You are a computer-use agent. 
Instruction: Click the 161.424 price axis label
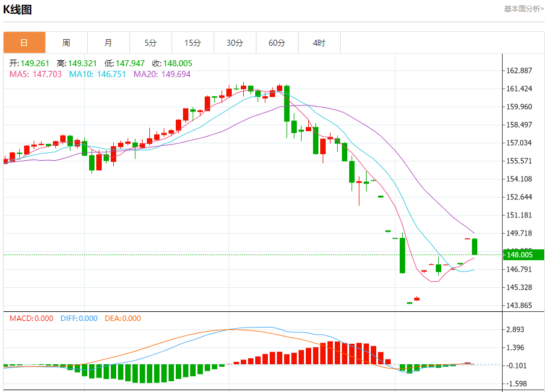point(520,89)
